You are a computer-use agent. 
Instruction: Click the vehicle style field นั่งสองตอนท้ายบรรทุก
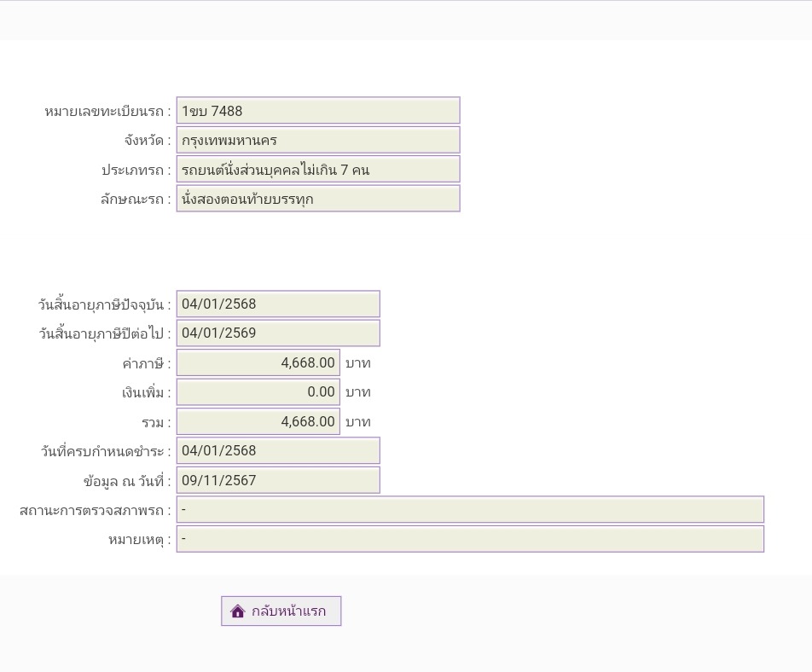318,199
